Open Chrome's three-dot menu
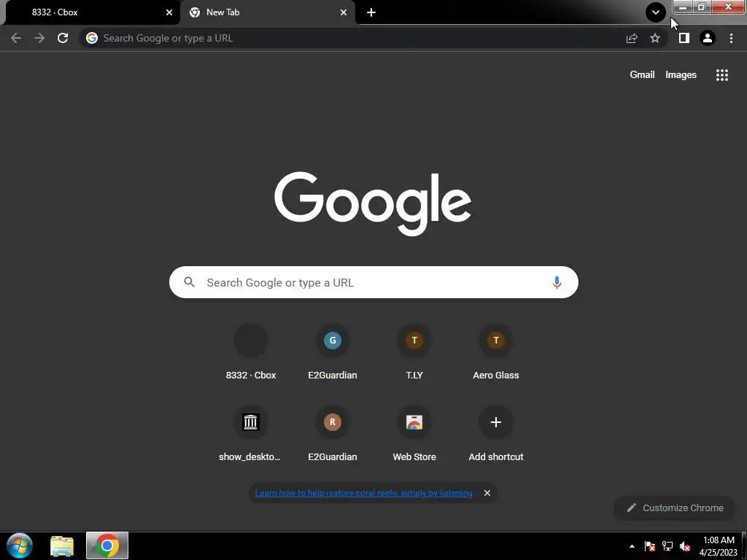This screenshot has height=560, width=747. click(731, 38)
